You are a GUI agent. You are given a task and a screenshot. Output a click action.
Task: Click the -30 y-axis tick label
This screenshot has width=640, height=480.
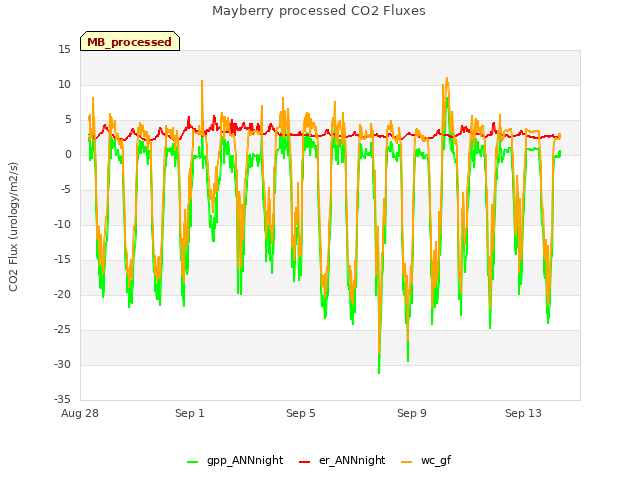(x=63, y=364)
